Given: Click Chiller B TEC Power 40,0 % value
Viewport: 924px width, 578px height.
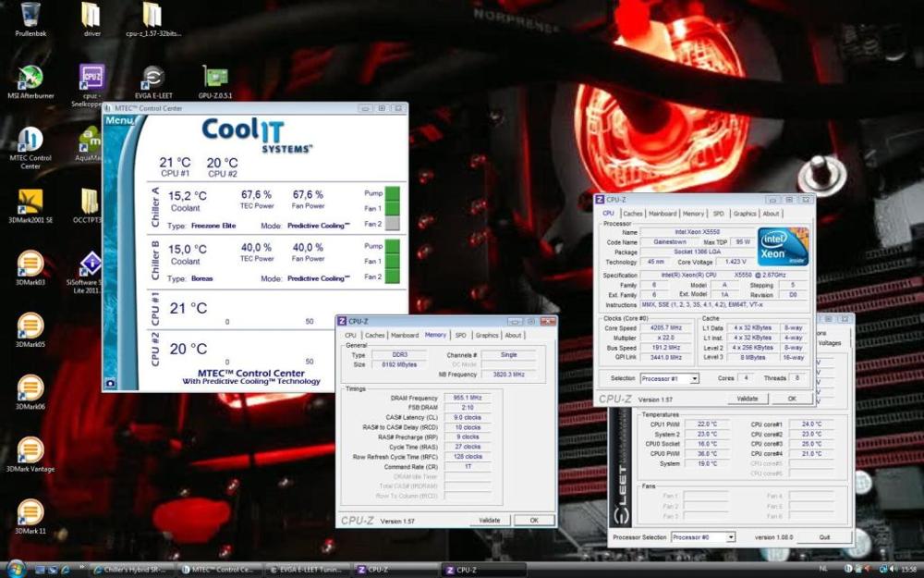Looking at the screenshot, I should (x=256, y=247).
